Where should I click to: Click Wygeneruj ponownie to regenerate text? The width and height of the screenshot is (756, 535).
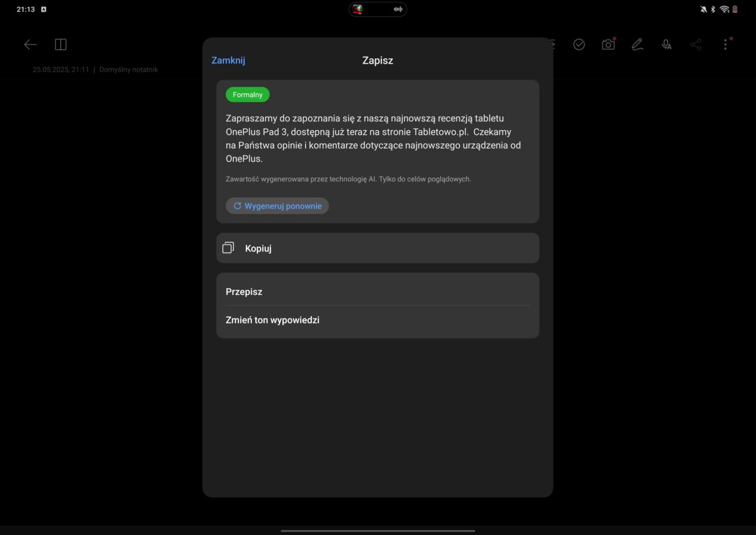277,206
